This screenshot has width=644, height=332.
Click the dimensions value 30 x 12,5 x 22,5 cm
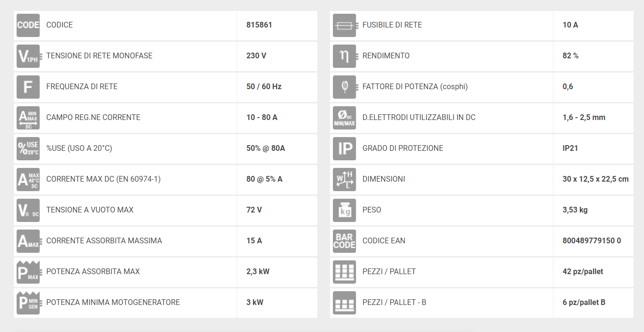click(x=596, y=179)
